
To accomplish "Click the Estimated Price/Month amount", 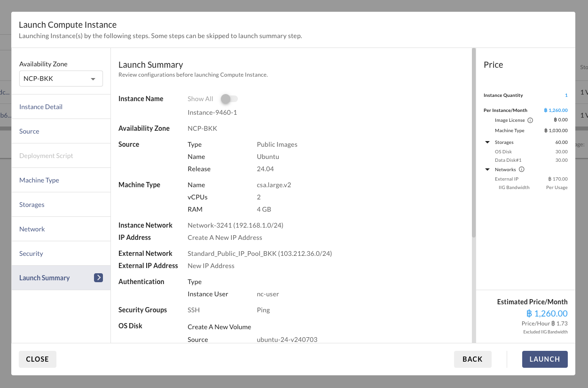I will (x=547, y=314).
